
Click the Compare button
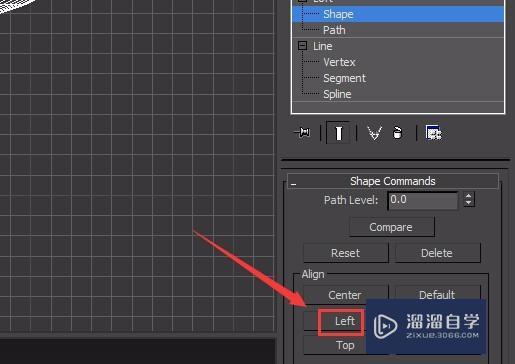pyautogui.click(x=392, y=227)
